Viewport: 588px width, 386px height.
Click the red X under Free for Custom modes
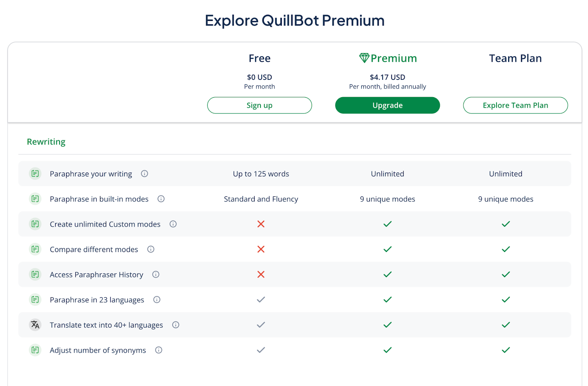pyautogui.click(x=261, y=224)
